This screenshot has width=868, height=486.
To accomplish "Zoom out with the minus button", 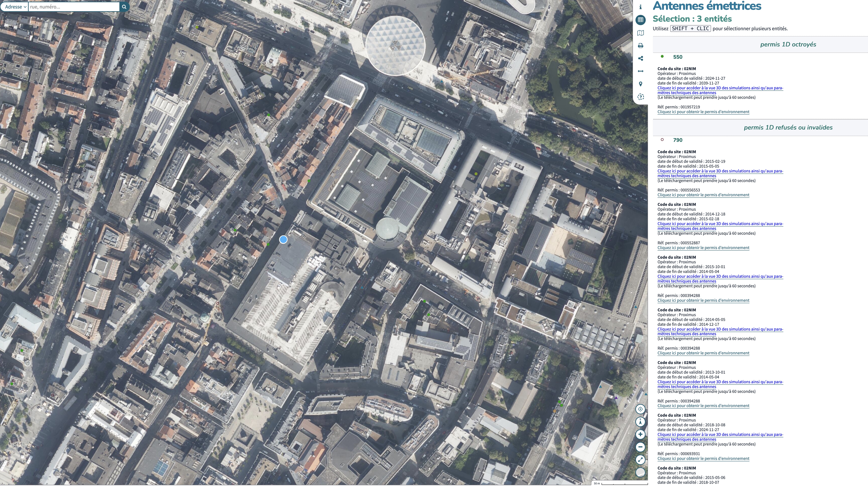I will click(x=640, y=447).
